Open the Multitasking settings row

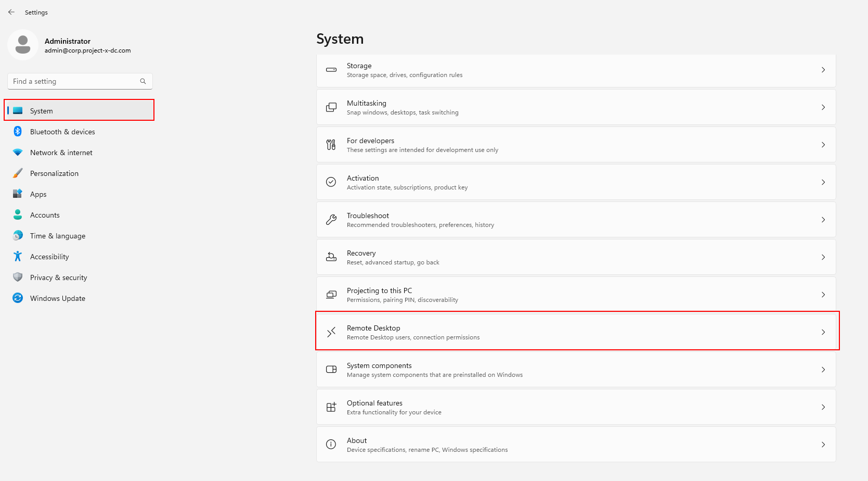click(575, 107)
